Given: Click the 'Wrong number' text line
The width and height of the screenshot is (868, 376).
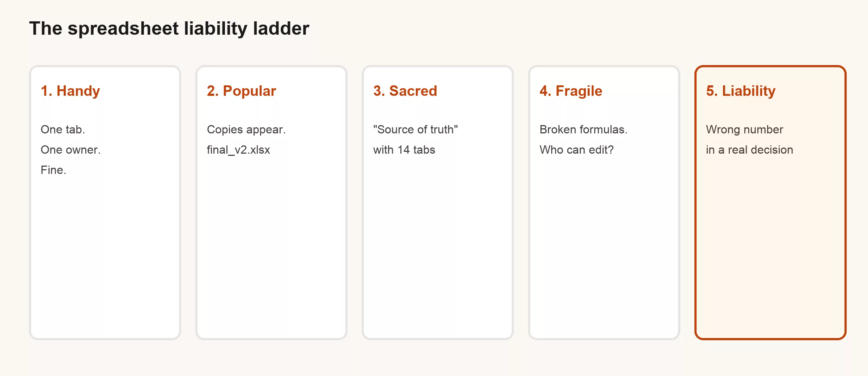Looking at the screenshot, I should pyautogui.click(x=744, y=129).
